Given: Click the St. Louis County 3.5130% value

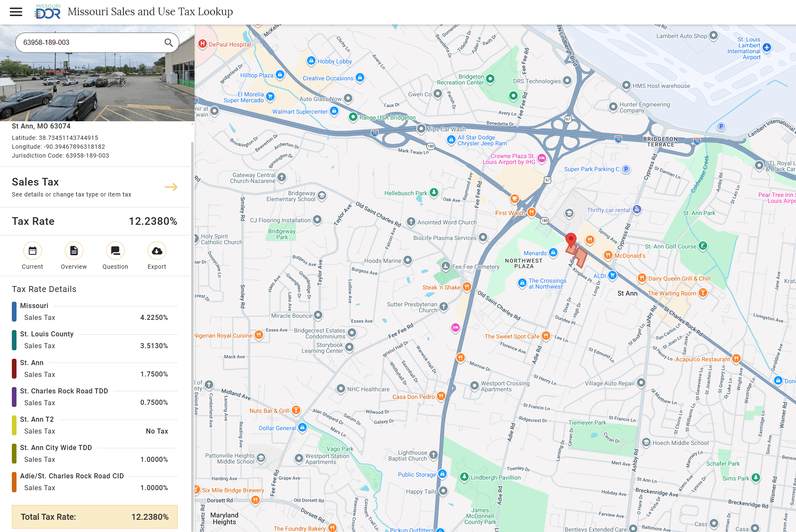Looking at the screenshot, I should (x=154, y=346).
